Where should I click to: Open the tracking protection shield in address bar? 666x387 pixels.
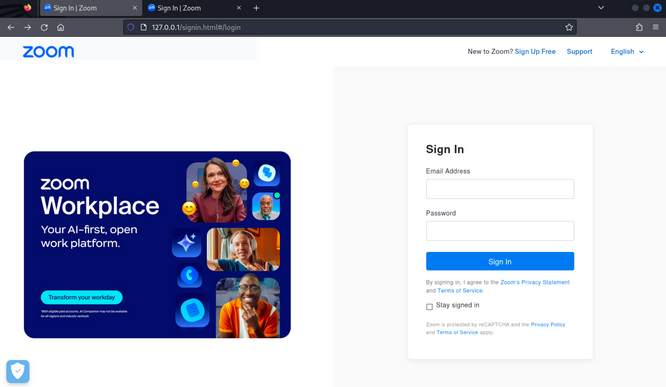coord(131,27)
